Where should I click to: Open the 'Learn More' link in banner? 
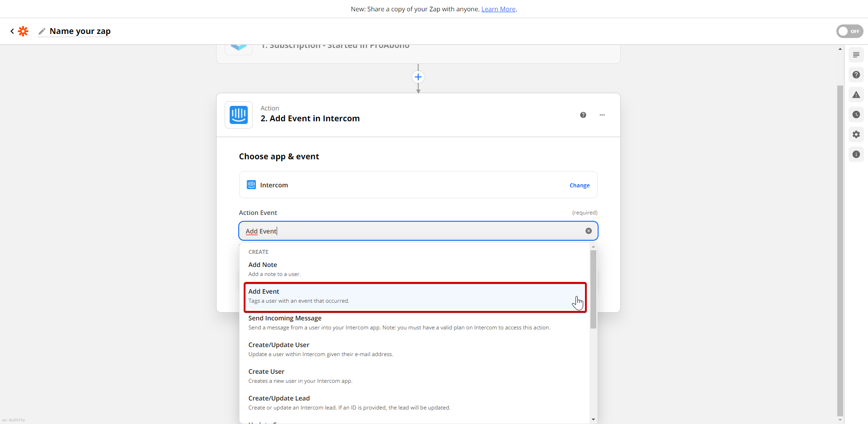[x=498, y=9]
